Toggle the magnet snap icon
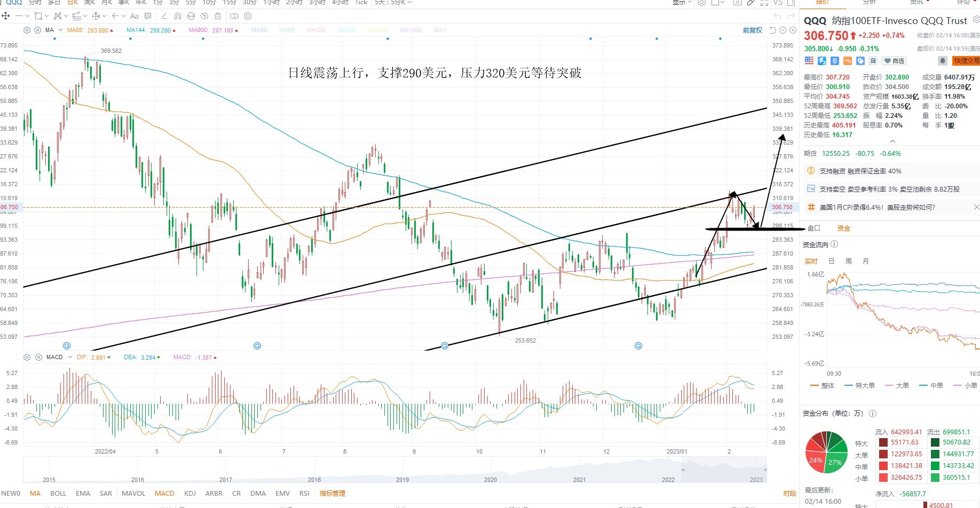980x508 pixels. [178, 16]
